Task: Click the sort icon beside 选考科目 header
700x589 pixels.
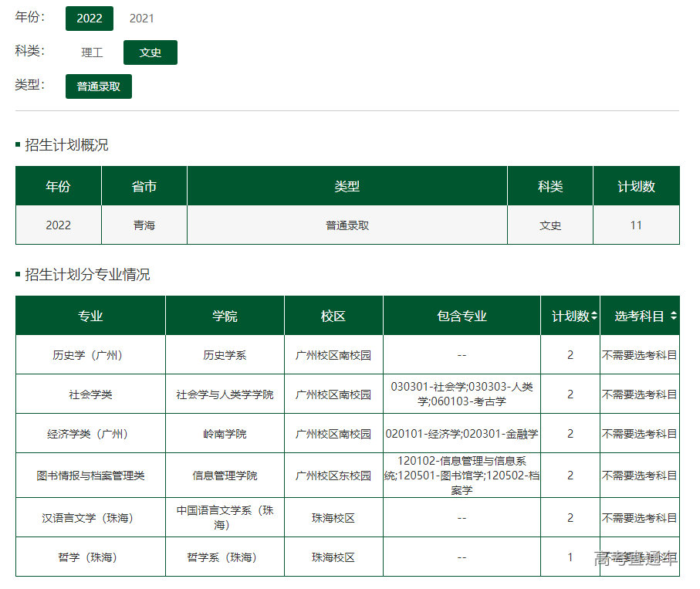Action: pos(674,317)
